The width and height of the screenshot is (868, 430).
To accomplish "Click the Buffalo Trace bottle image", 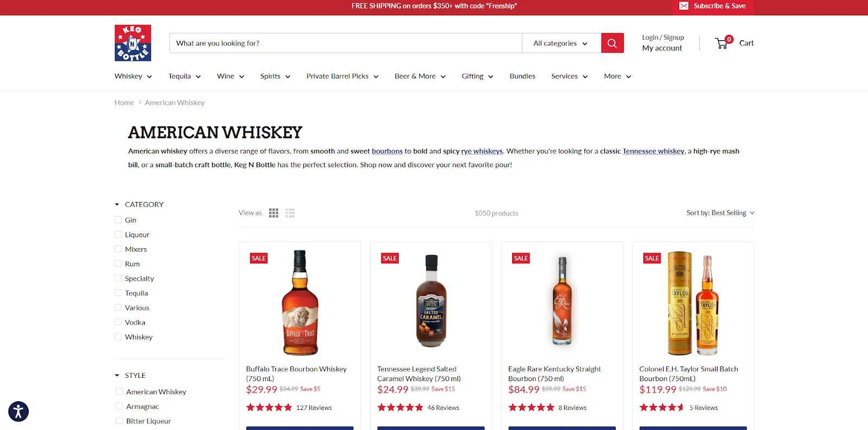I will click(x=300, y=302).
